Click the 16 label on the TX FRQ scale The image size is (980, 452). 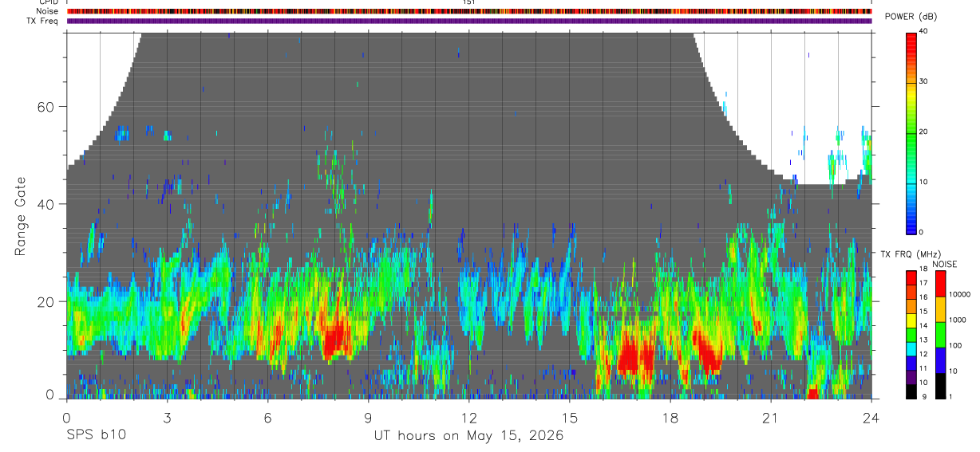924,297
